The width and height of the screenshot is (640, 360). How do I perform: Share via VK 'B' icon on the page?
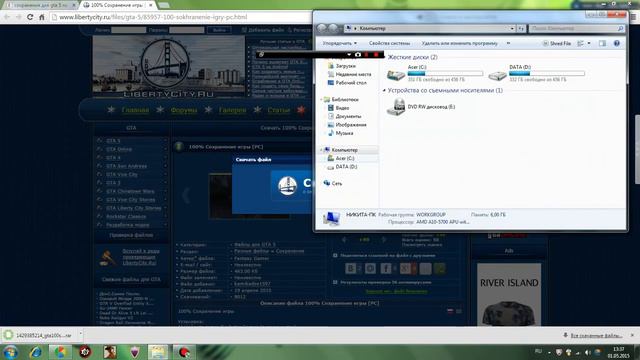[x=350, y=268]
